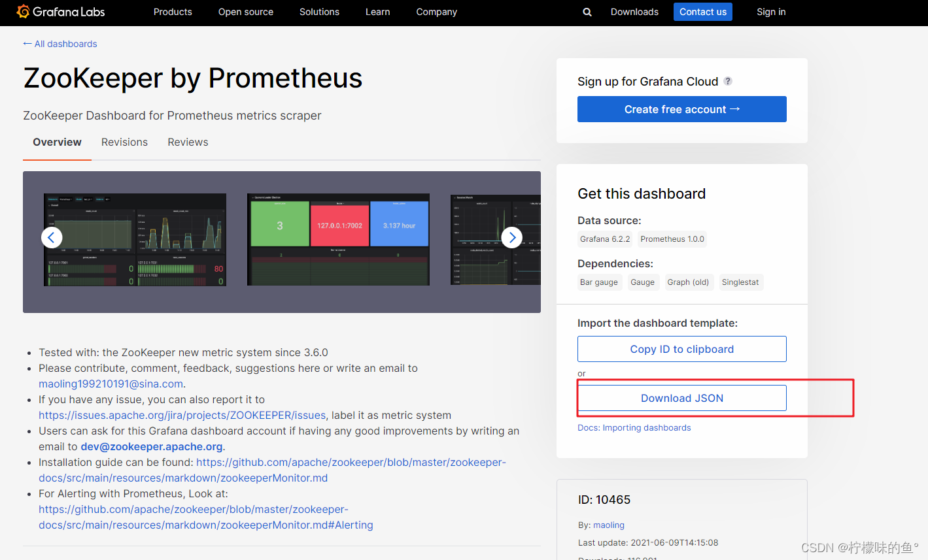This screenshot has height=560, width=928.
Task: Open the Company menu
Action: click(437, 12)
